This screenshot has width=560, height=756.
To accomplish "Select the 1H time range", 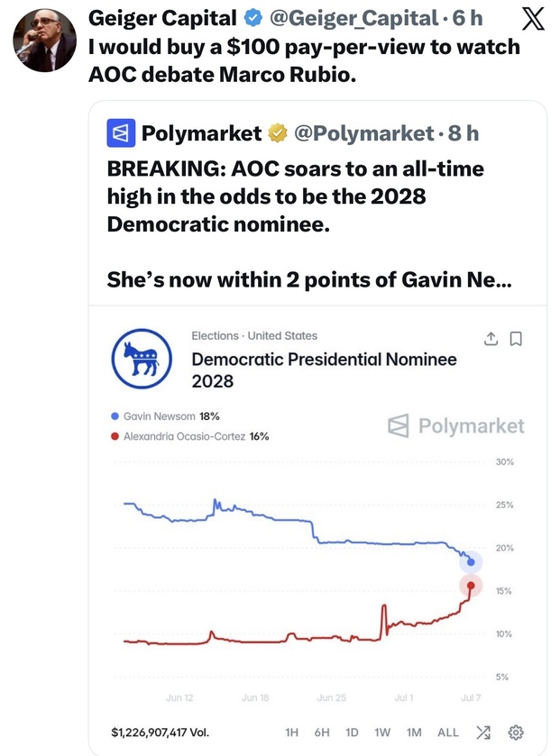I will pyautogui.click(x=292, y=733).
